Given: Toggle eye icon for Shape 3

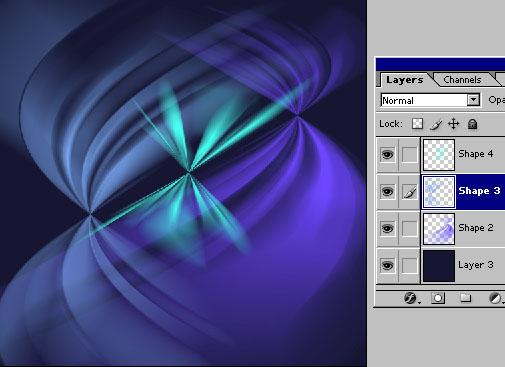Looking at the screenshot, I should pyautogui.click(x=387, y=192).
